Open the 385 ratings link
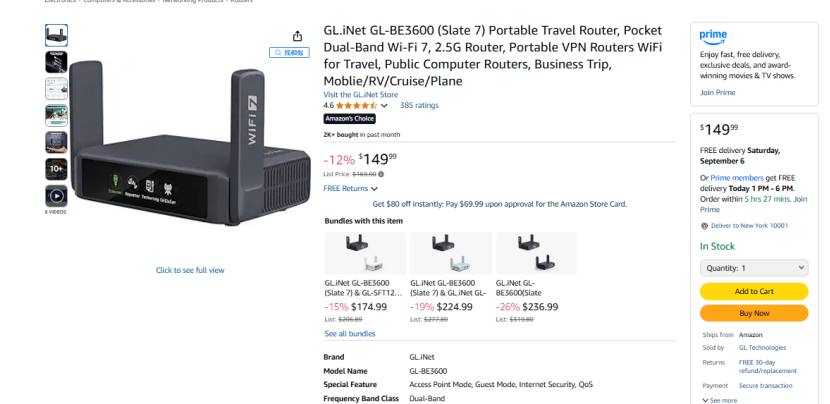Screen dimensions: 830x404 point(419,105)
